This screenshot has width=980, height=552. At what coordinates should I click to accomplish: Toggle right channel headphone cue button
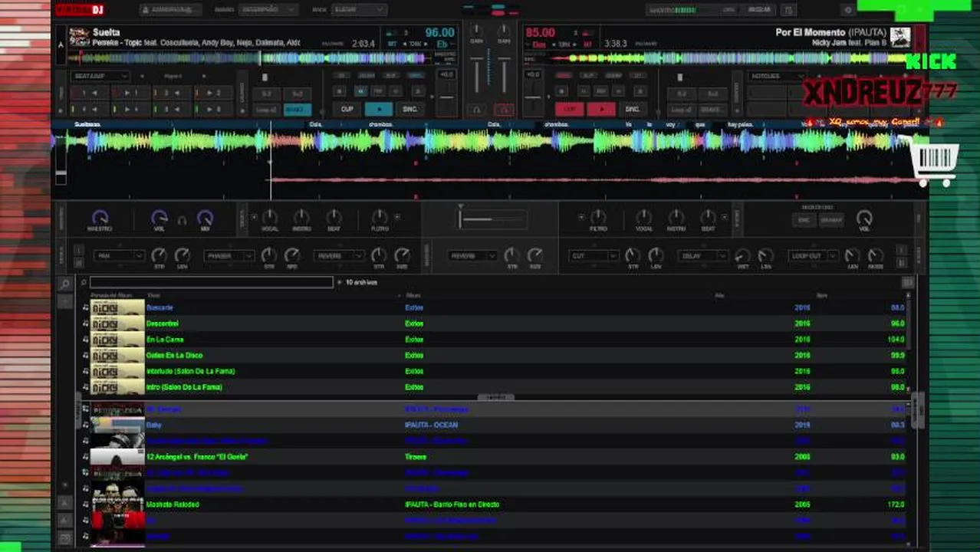coord(504,110)
